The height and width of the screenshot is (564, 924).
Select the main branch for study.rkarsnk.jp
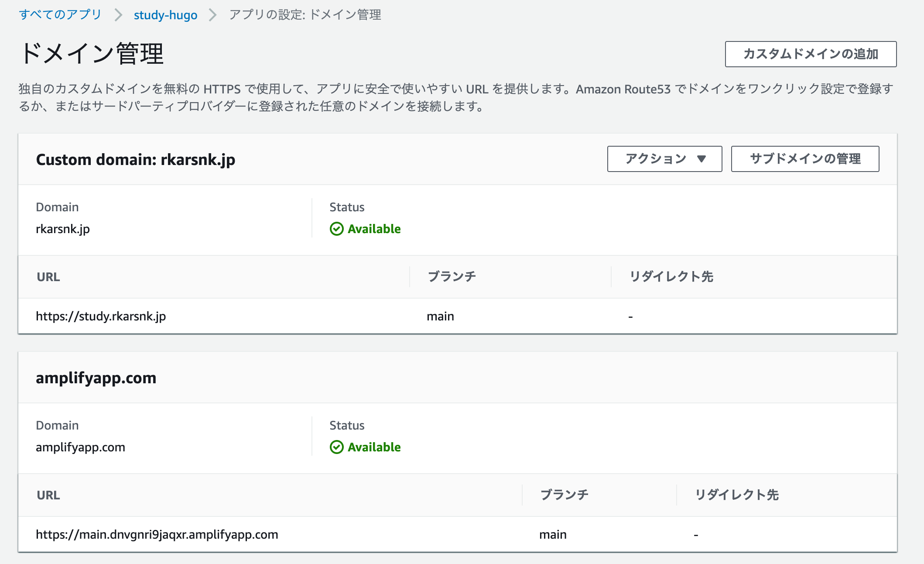tap(440, 316)
